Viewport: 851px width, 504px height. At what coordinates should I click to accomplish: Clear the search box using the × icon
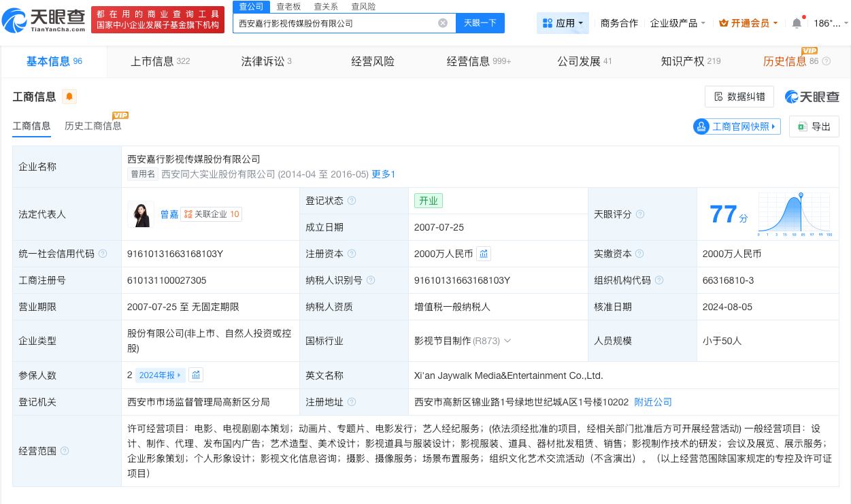click(443, 22)
